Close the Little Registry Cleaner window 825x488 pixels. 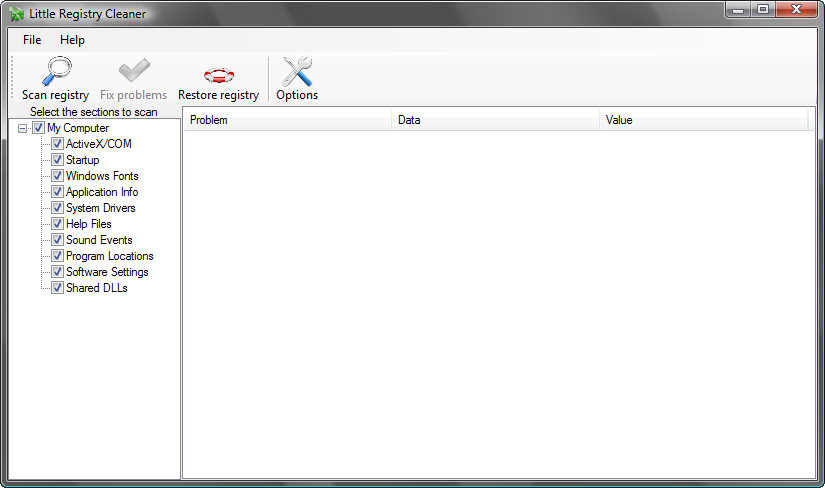pos(796,10)
